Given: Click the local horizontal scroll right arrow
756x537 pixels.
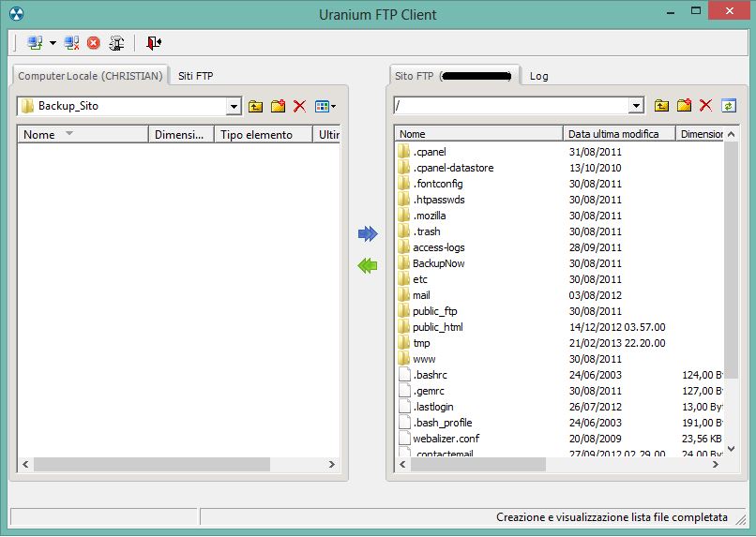Looking at the screenshot, I should coord(332,464).
